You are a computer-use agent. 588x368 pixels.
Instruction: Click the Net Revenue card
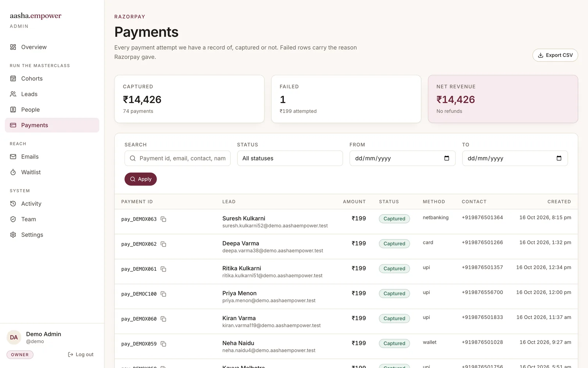click(x=503, y=99)
